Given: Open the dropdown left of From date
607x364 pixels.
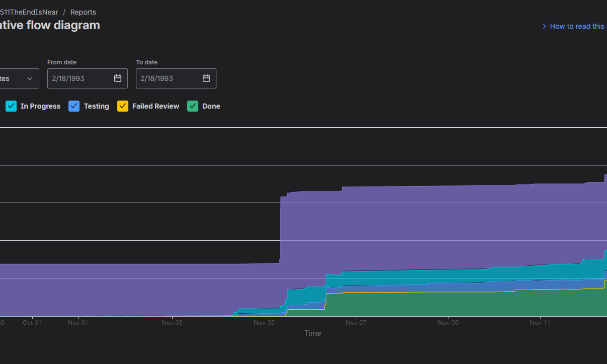Looking at the screenshot, I should coord(19,78).
